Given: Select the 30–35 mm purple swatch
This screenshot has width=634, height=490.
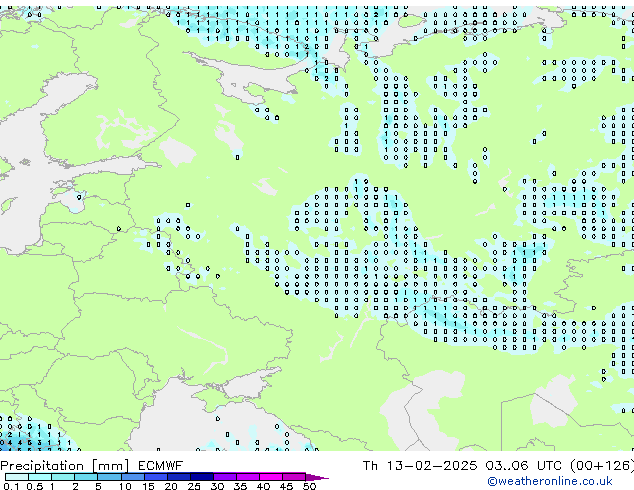Looking at the screenshot, I should pyautogui.click(x=224, y=477).
